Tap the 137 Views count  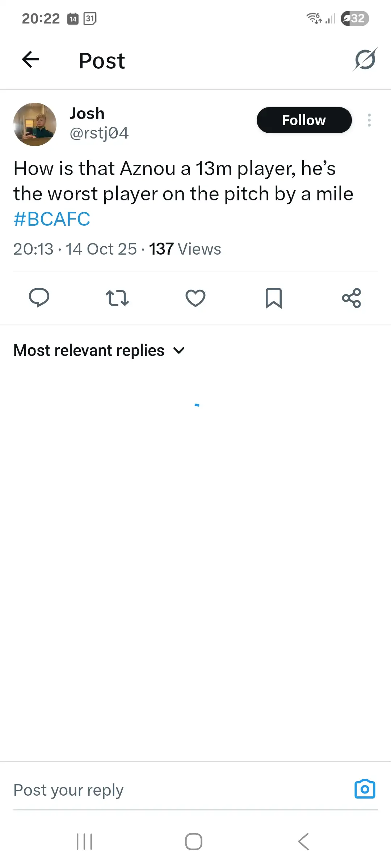185,249
